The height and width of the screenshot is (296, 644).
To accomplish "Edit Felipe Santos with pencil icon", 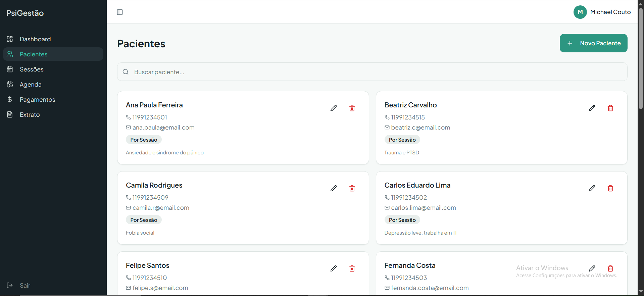I will pos(333,268).
